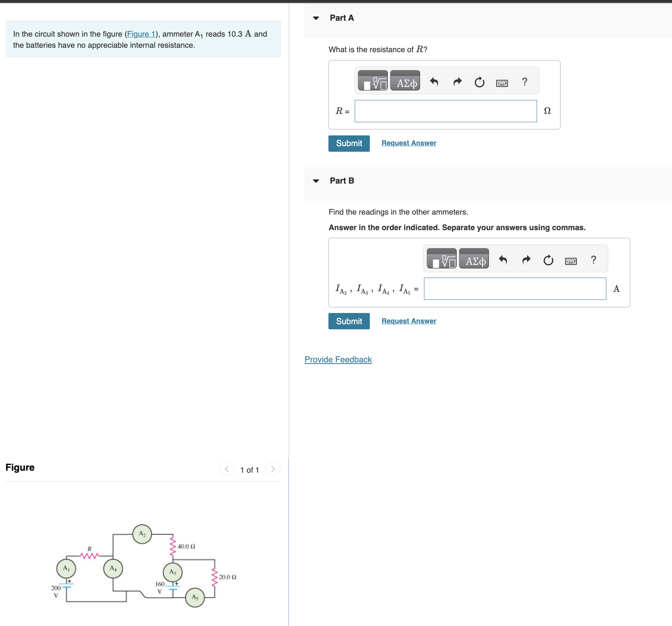Open Request Answer for Part A
The width and height of the screenshot is (672, 626).
[408, 143]
